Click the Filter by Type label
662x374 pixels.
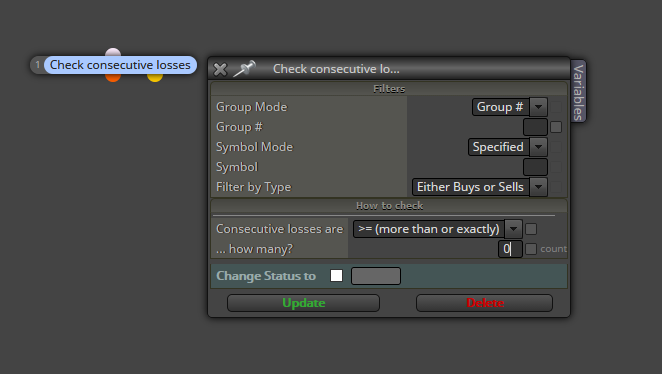tap(253, 187)
